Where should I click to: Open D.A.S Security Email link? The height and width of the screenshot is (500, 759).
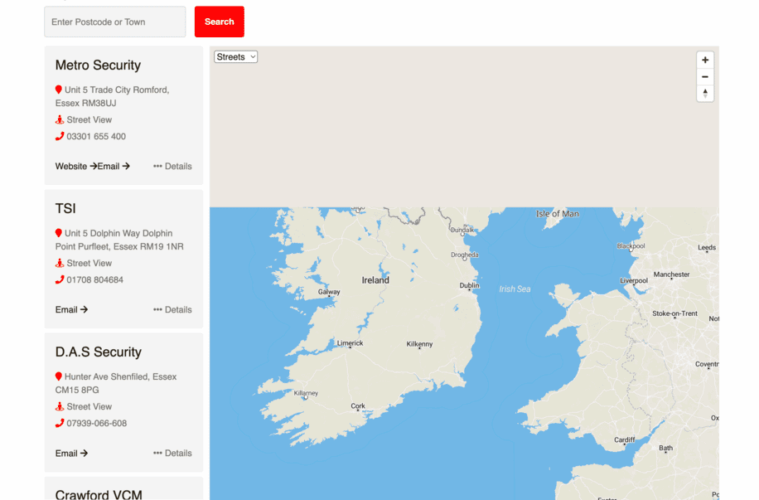pos(71,453)
